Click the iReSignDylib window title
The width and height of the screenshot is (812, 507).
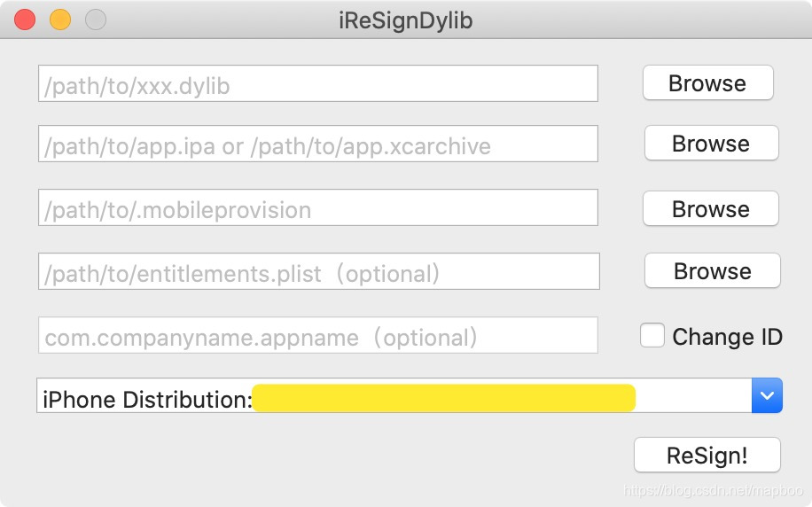[405, 20]
